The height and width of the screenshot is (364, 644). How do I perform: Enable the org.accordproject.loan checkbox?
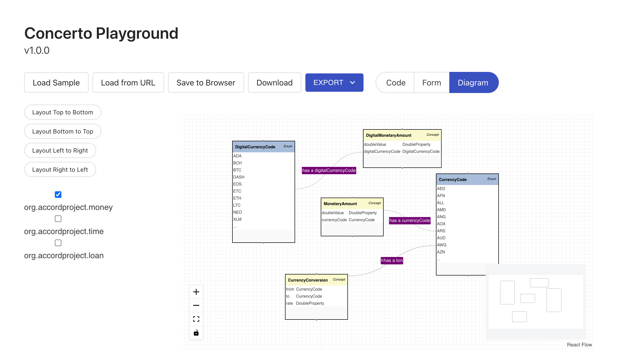[x=58, y=243]
